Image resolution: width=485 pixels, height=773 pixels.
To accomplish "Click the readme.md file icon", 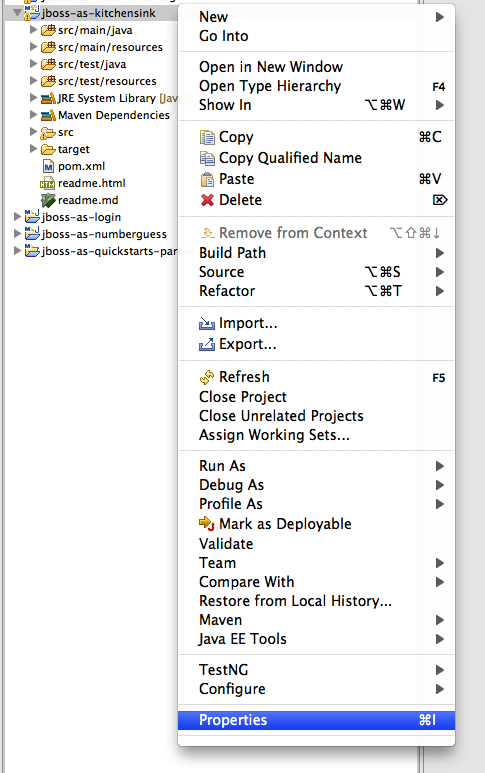I will click(x=48, y=200).
